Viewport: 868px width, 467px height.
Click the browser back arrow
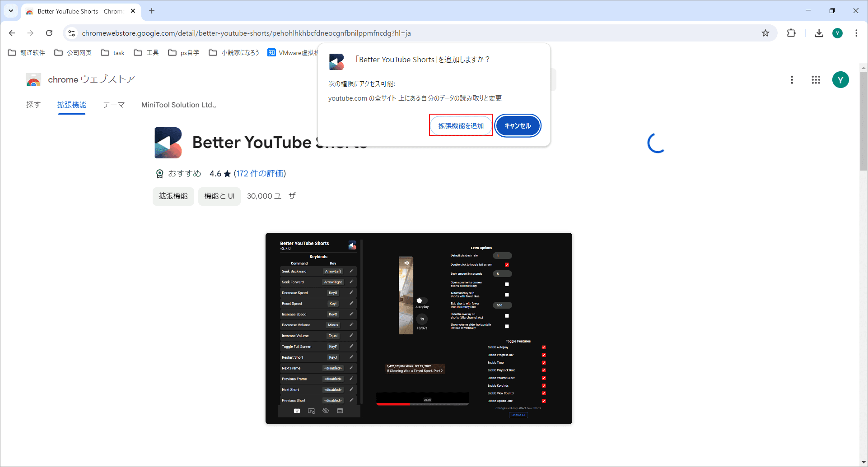(x=12, y=33)
